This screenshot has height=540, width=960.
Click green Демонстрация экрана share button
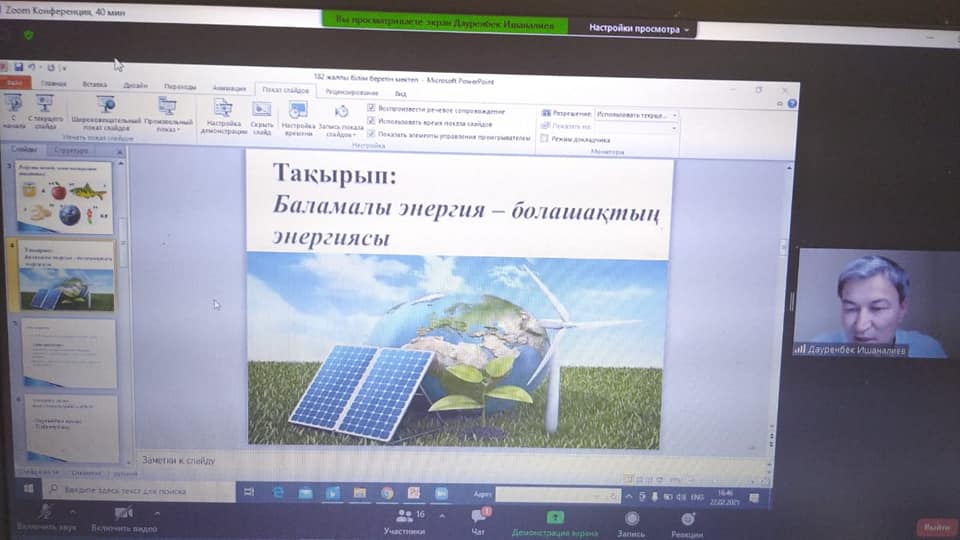pyautogui.click(x=555, y=525)
